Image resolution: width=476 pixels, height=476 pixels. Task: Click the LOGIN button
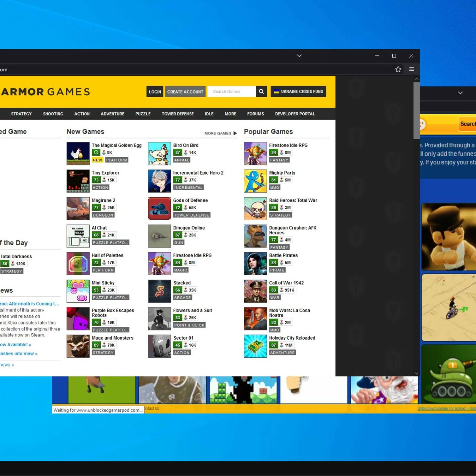tap(155, 92)
